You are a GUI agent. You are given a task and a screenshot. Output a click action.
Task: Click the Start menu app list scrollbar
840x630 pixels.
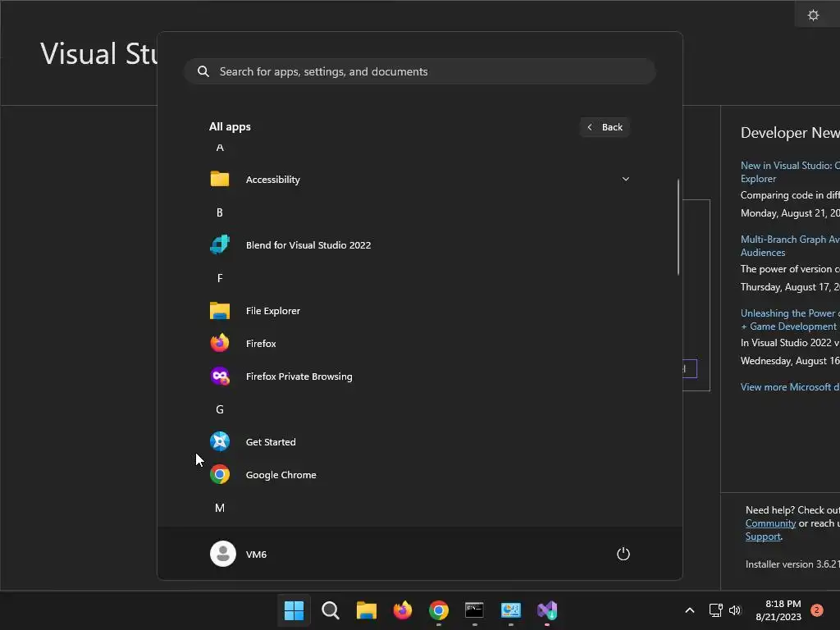coord(678,227)
